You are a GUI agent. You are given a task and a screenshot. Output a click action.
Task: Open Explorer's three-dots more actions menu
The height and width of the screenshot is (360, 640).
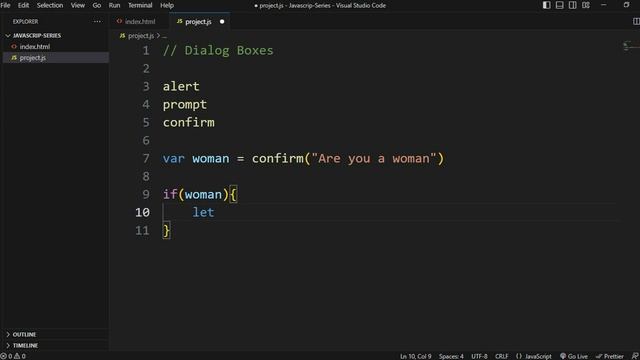[97, 21]
